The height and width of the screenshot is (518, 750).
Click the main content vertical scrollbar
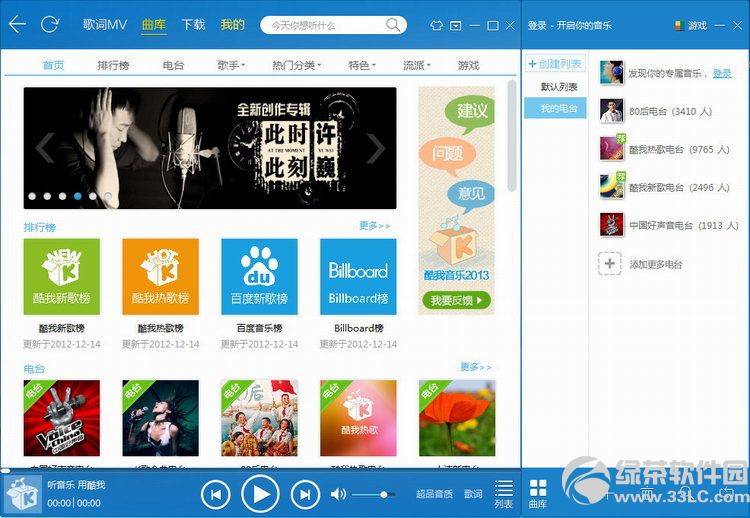tap(512, 136)
